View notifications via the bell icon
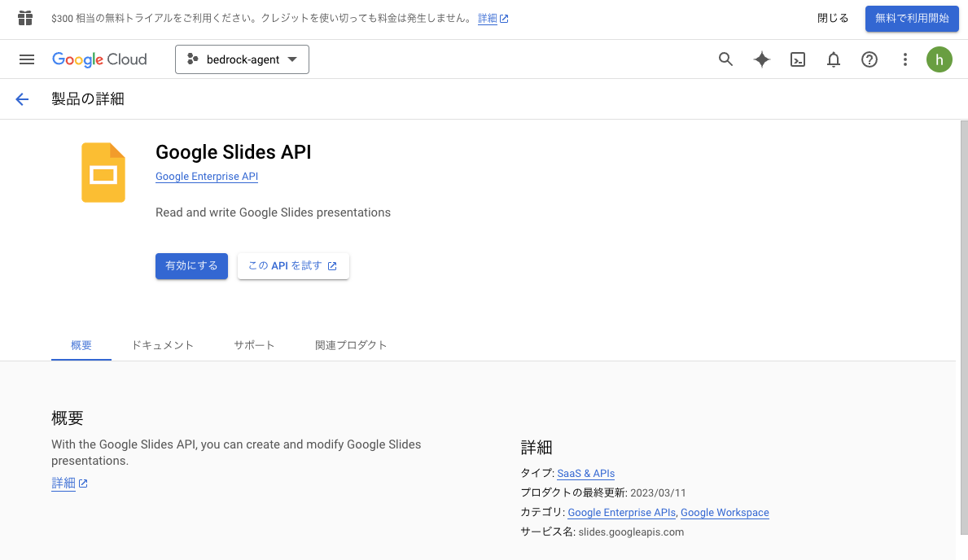Viewport: 968px width, 560px height. point(833,59)
